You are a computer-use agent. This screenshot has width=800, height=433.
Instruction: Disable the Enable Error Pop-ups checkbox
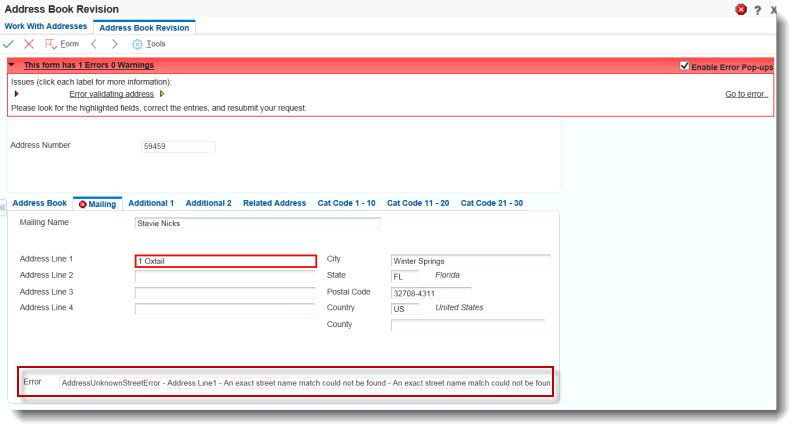tap(684, 66)
